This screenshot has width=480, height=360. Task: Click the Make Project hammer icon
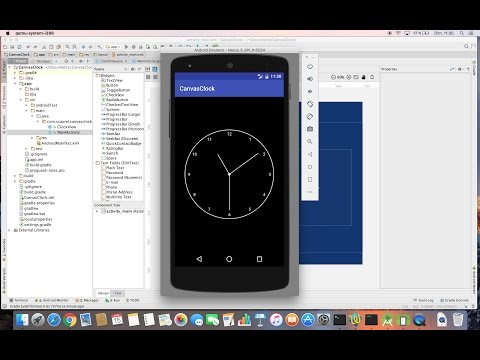pos(99,47)
